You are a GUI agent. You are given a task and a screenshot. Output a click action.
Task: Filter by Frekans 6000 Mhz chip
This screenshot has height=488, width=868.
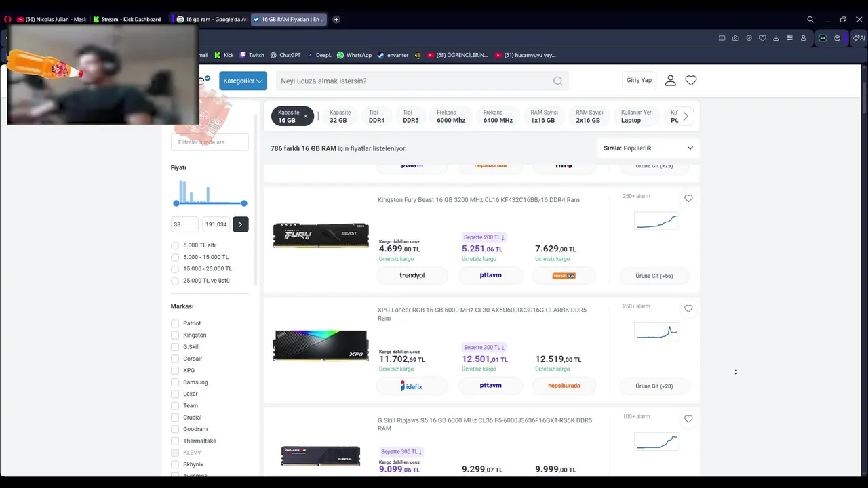(451, 117)
